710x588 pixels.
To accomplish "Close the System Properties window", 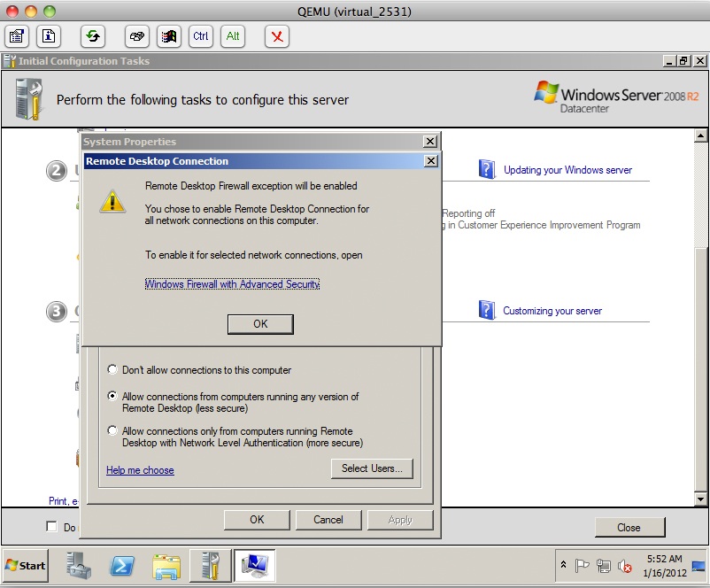I will point(429,142).
